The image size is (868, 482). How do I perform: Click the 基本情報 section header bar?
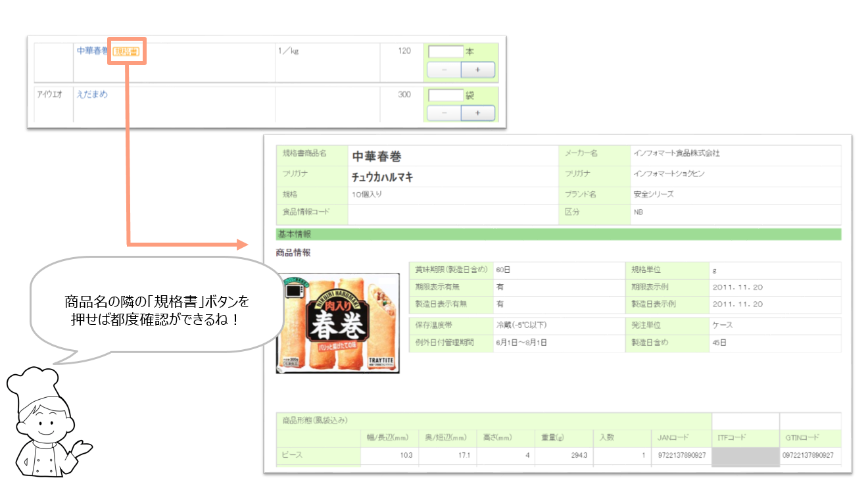[x=558, y=234]
